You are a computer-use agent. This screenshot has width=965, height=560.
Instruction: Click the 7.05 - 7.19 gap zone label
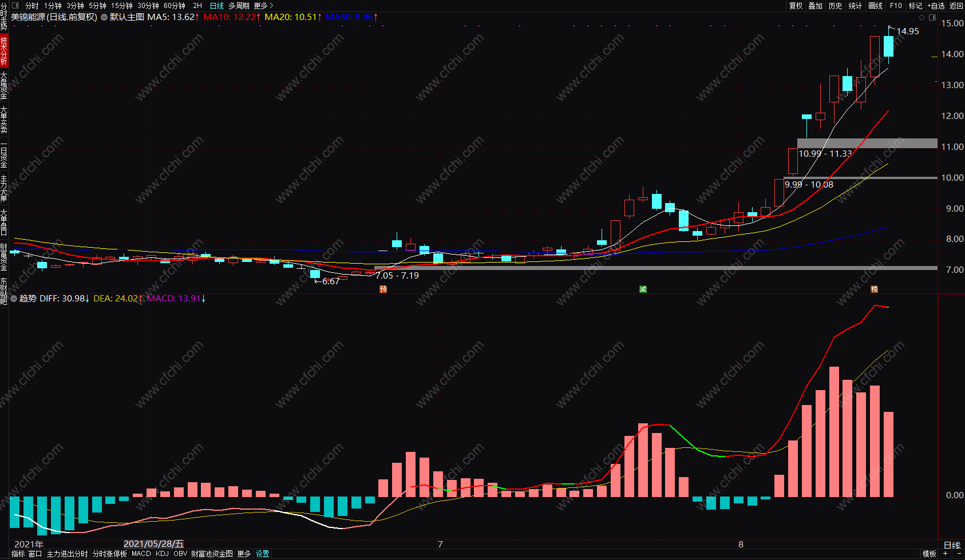(397, 276)
